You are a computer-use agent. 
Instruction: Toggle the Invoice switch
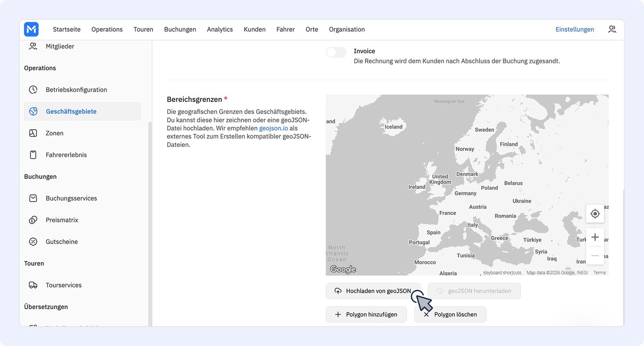336,52
